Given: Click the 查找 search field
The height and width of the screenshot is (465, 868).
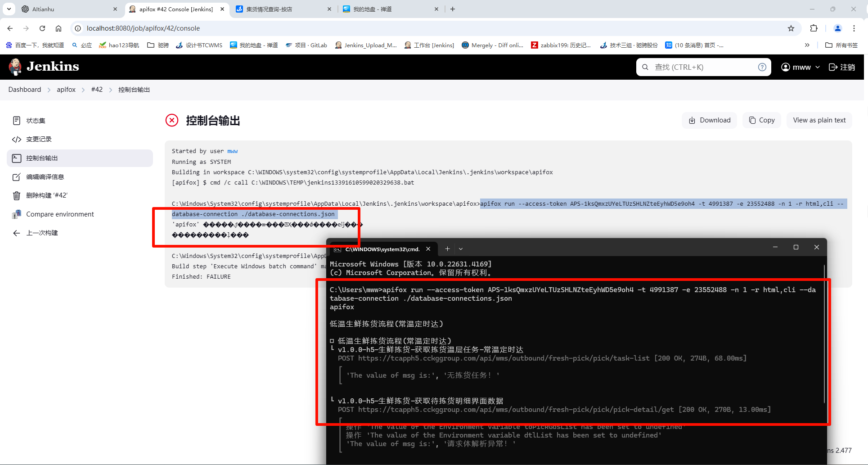Looking at the screenshot, I should pos(703,67).
